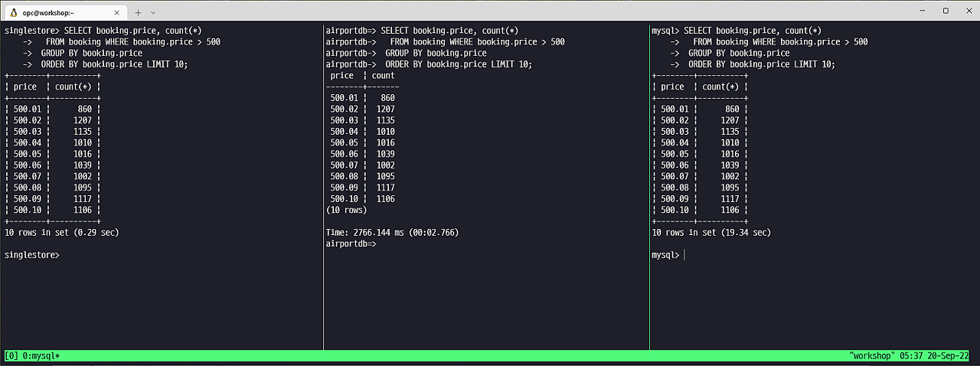
Task: Click the price header in mysql pane
Action: click(x=672, y=87)
